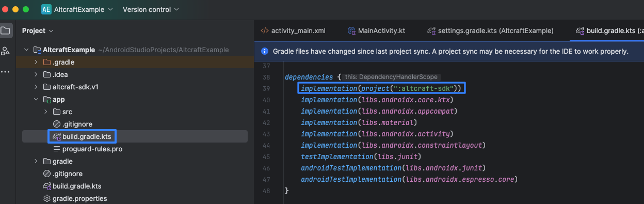Viewport: 644px width, 204px height.
Task: Switch to the activity_main.xml tab
Action: pos(293,30)
